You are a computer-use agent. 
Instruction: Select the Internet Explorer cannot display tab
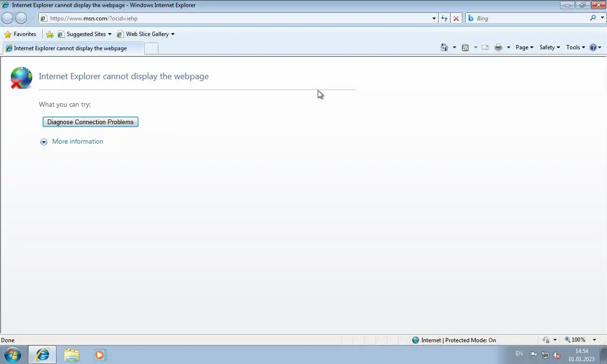point(73,48)
